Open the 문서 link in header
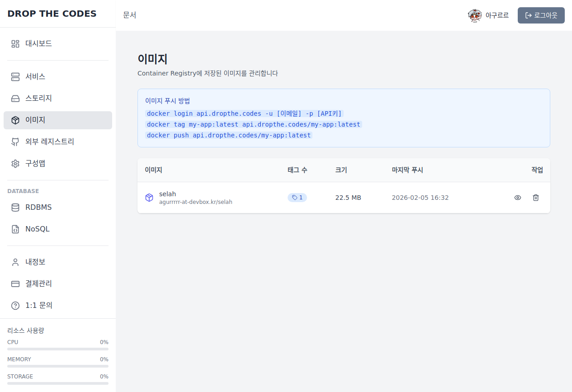This screenshot has height=392, width=572. click(130, 15)
